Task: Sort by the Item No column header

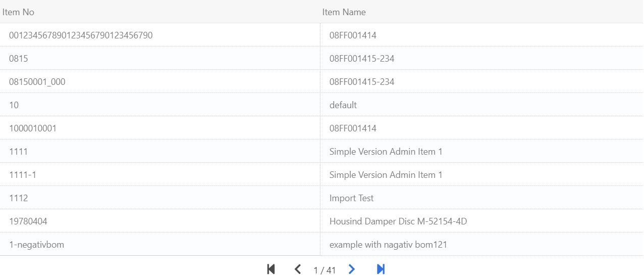Action: [x=19, y=12]
